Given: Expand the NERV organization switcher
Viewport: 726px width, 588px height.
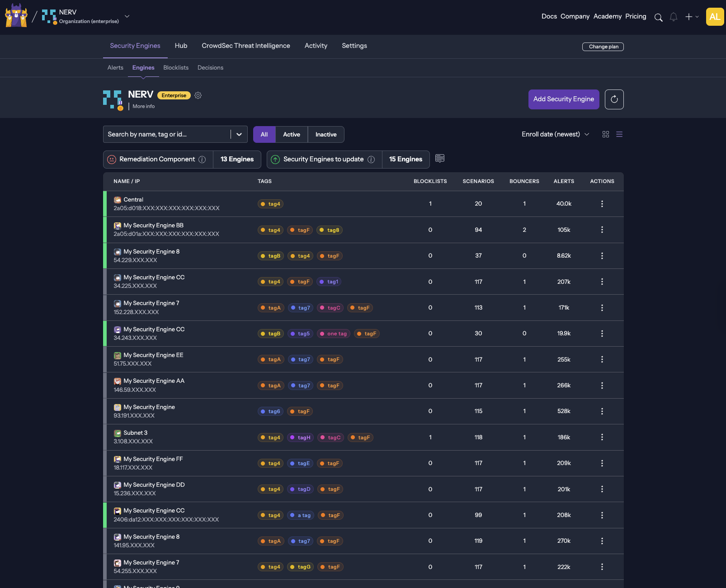Looking at the screenshot, I should (x=127, y=16).
